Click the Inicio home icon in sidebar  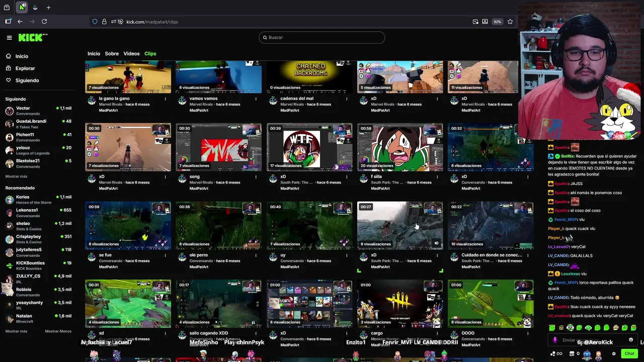[9, 56]
